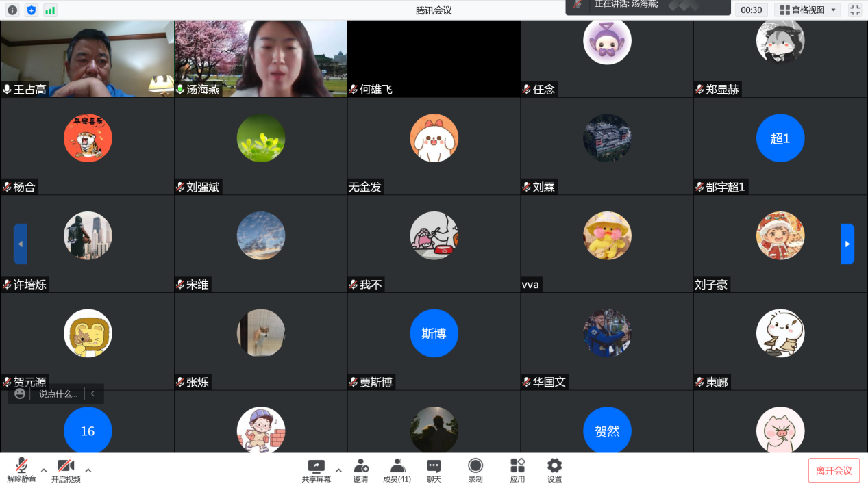868x488 pixels.
Task: Expand microphone options chevron
Action: tap(42, 470)
